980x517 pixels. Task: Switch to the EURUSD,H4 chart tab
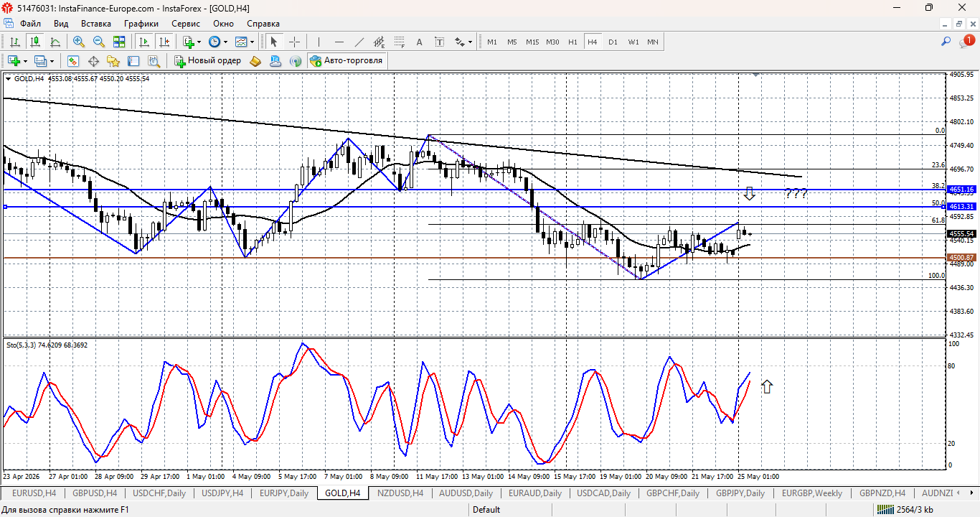[34, 493]
